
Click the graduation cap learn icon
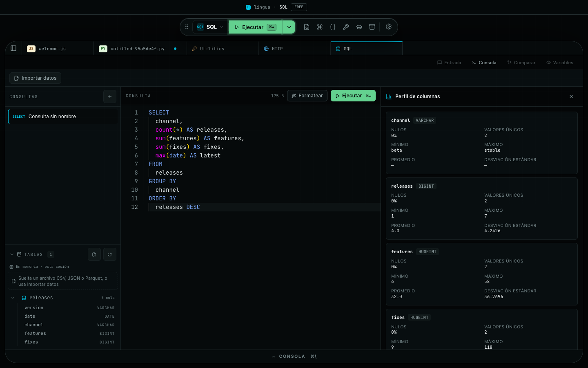[x=359, y=27]
